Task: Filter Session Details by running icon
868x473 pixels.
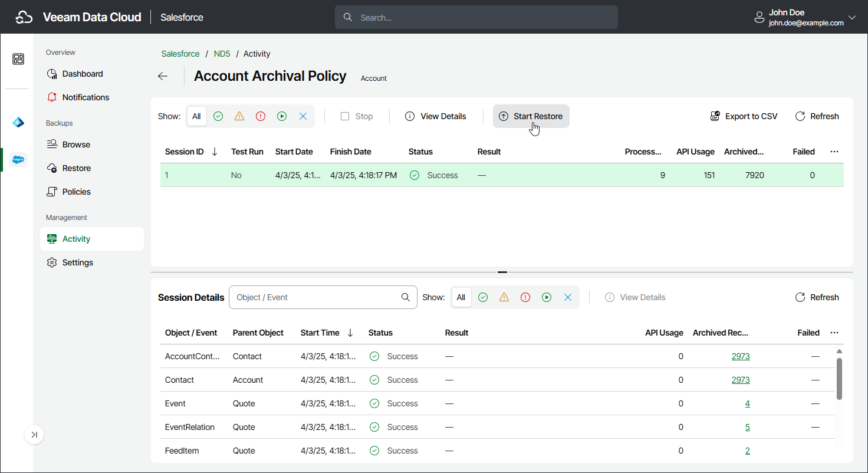Action: [x=547, y=297]
